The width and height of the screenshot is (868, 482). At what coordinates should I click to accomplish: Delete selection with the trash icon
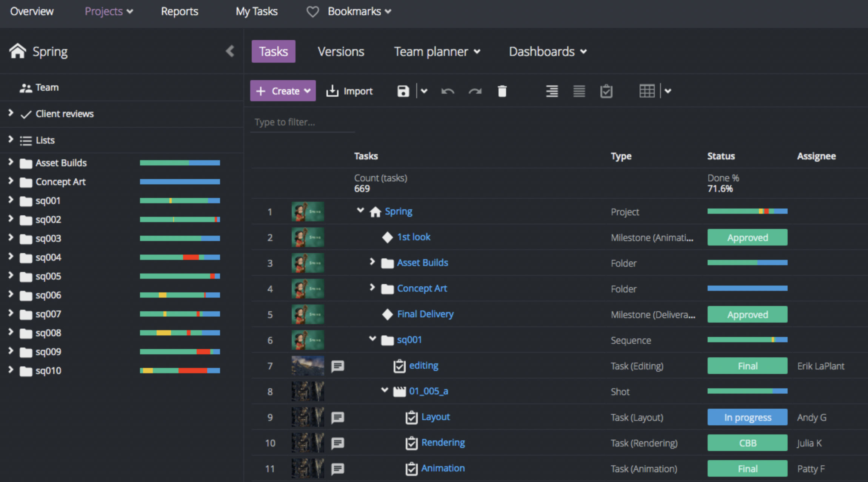tap(502, 91)
